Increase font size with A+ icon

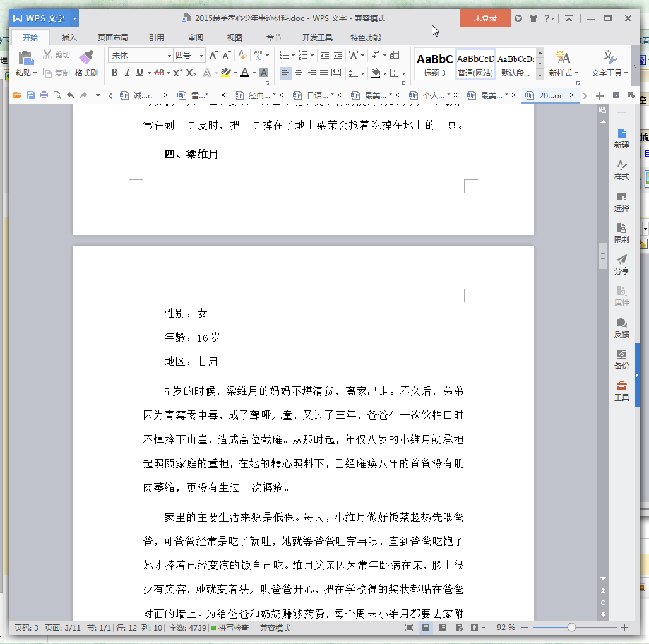pos(213,55)
